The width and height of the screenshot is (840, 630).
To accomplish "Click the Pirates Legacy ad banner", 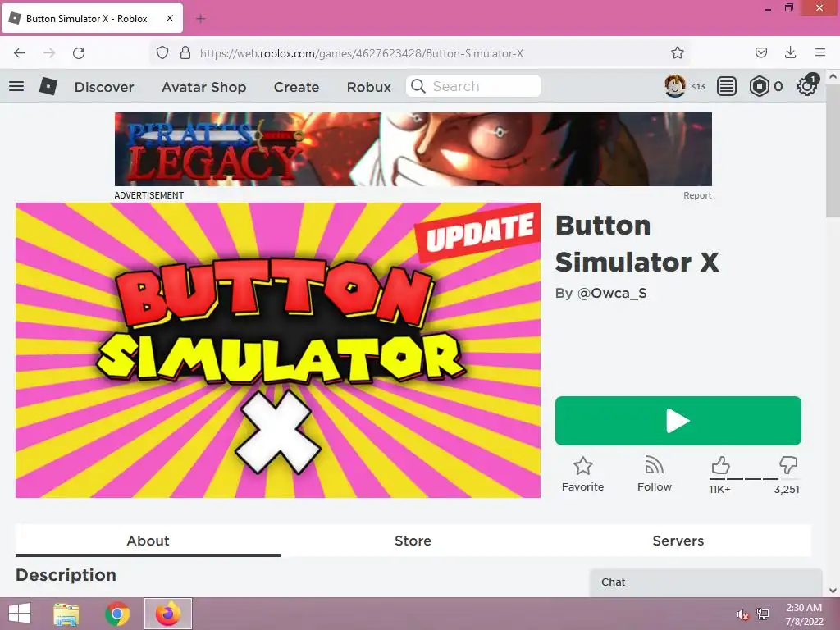I will coord(413,149).
